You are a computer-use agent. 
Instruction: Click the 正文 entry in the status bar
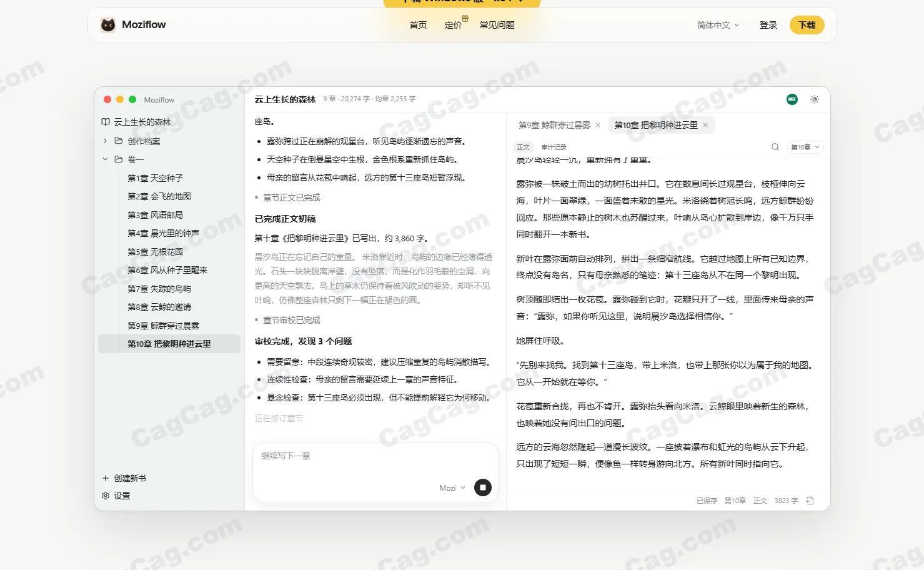(x=760, y=501)
